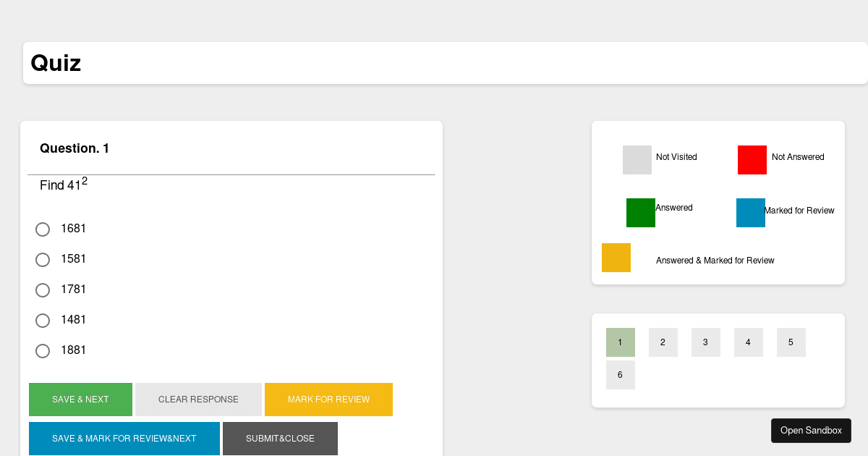Click the green Answered legend swatch

click(x=640, y=212)
